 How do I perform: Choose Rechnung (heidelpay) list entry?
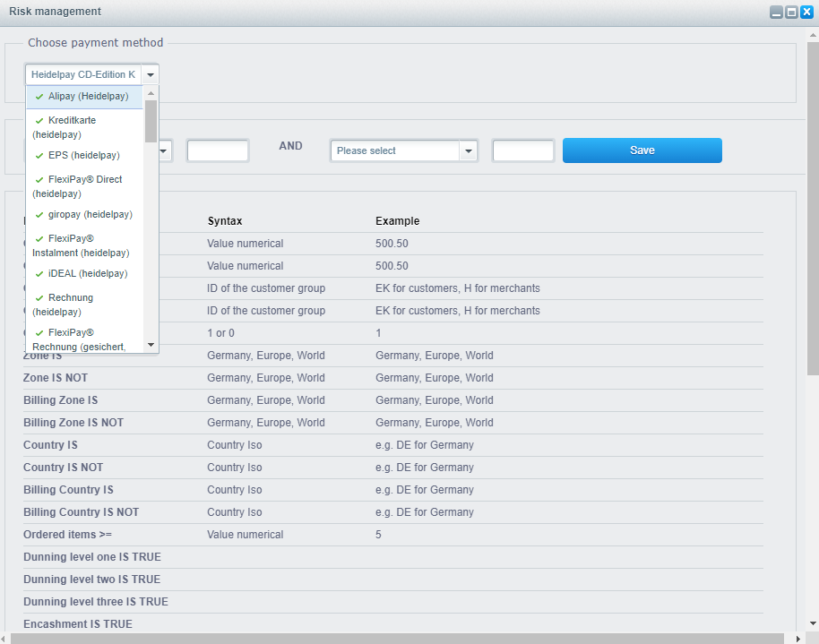pos(84,304)
